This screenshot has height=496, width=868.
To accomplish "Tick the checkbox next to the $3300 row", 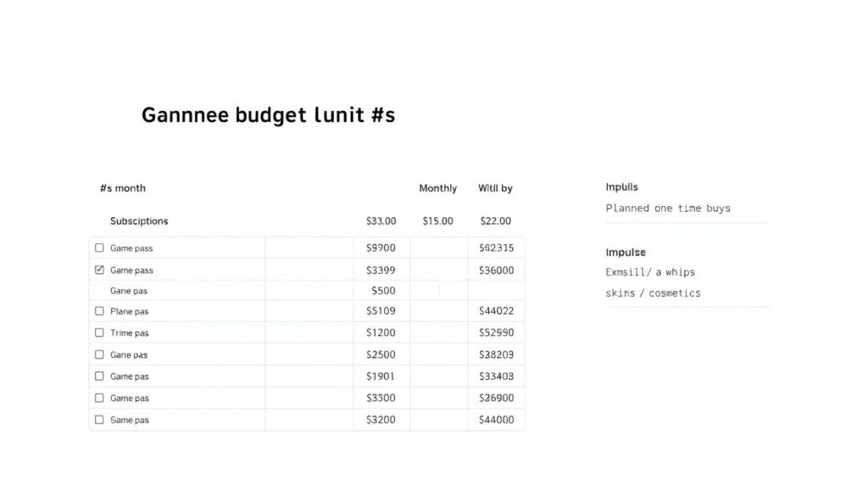I will 99,398.
